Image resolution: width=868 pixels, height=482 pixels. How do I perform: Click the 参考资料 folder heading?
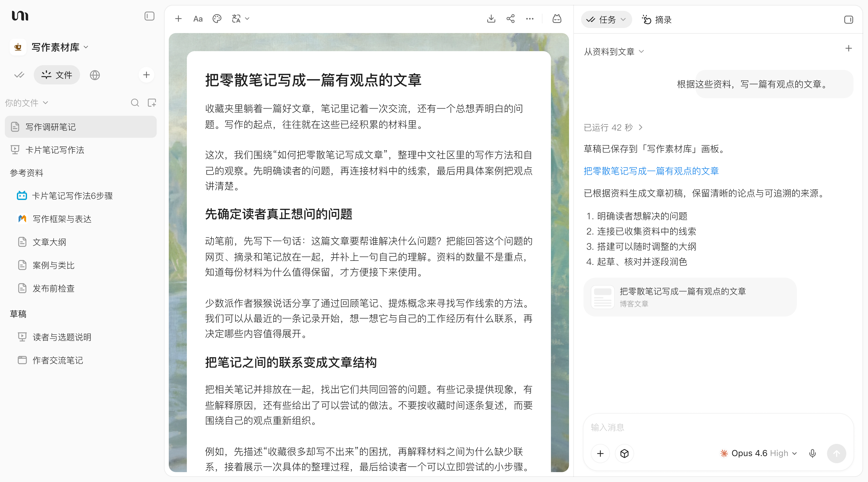click(27, 173)
